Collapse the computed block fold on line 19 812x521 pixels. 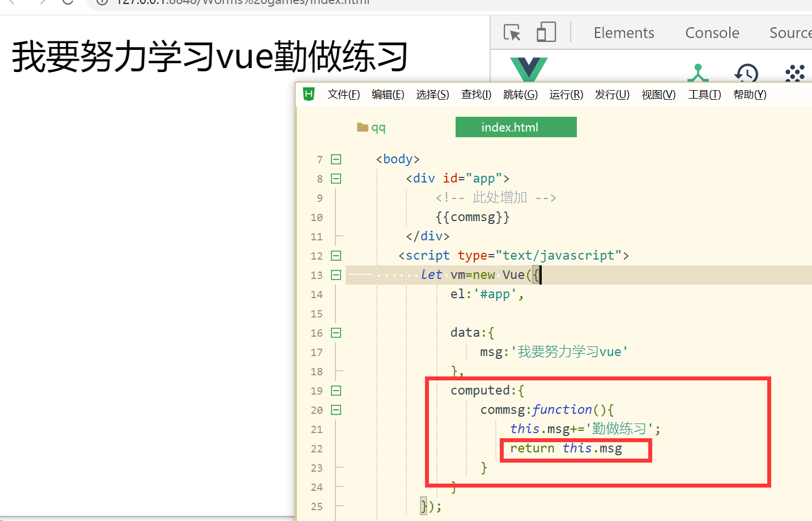tap(336, 391)
